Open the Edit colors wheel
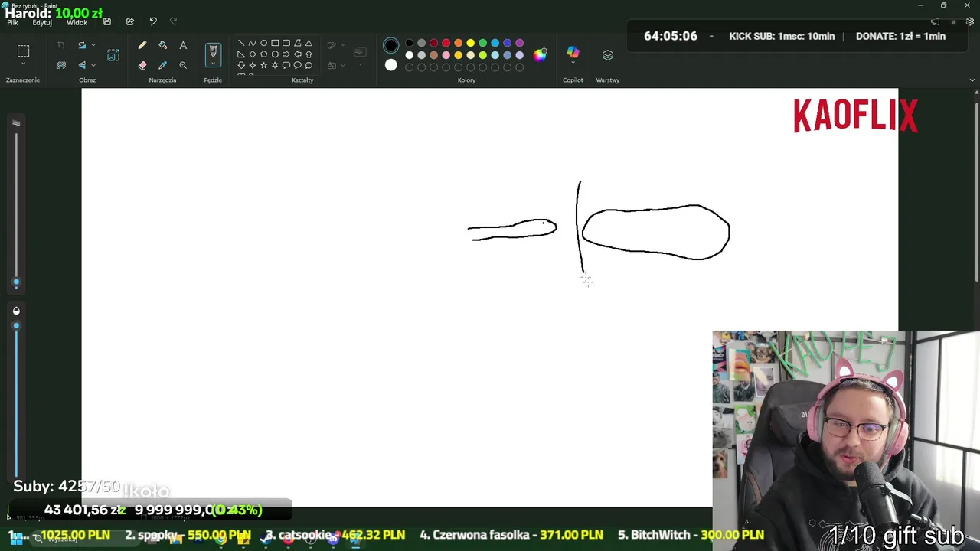The height and width of the screenshot is (551, 980). [x=541, y=55]
